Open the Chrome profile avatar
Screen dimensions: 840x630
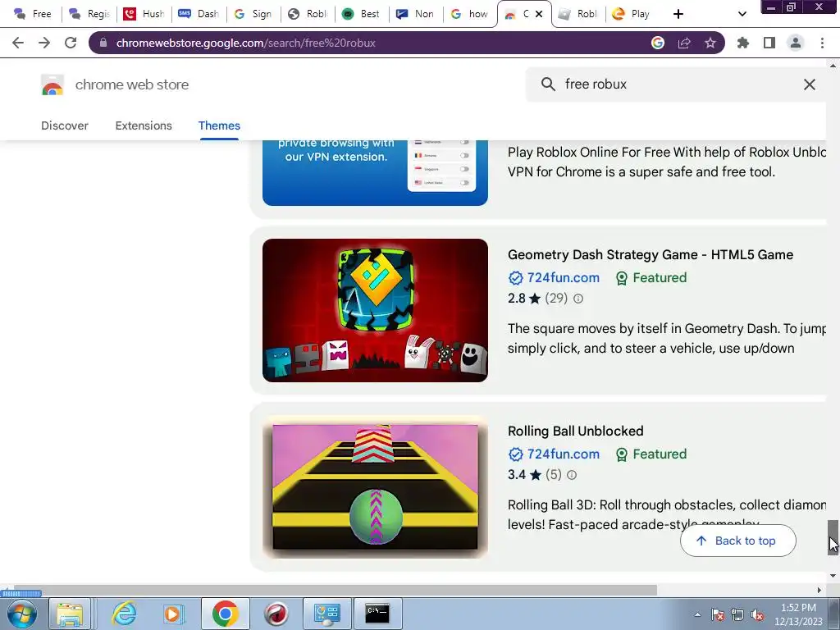796,43
